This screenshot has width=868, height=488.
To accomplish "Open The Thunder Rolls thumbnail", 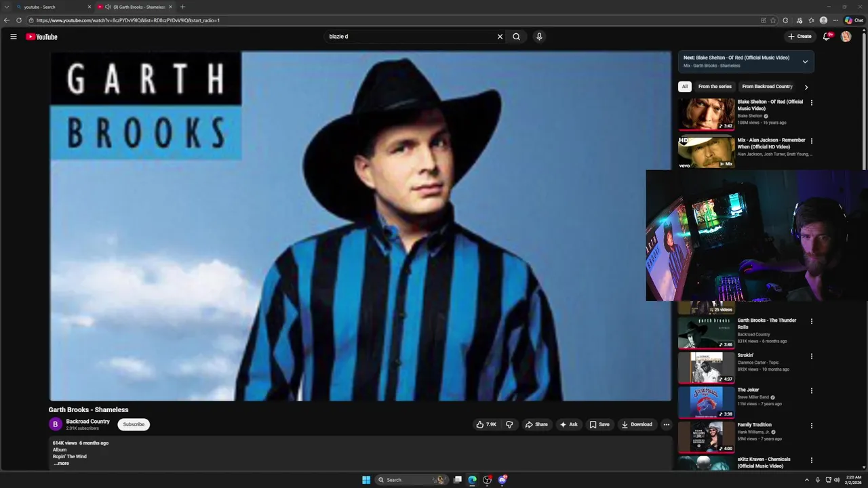I will [706, 333].
